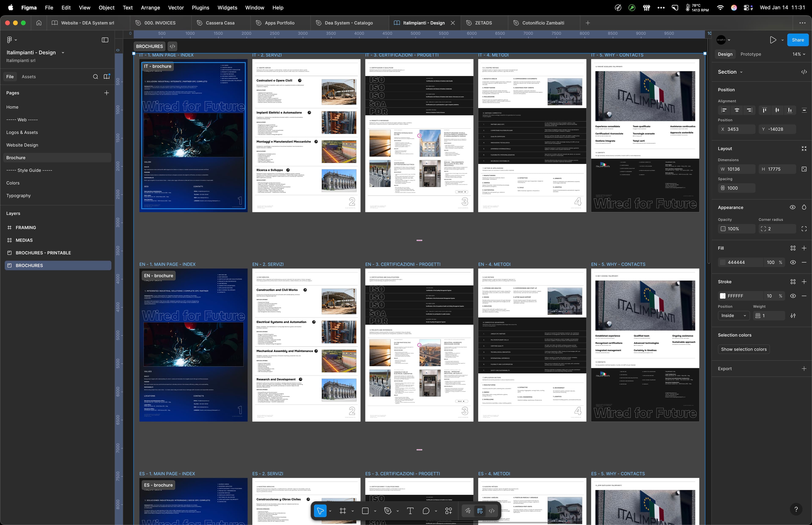
Task: Click the Share button
Action: pyautogui.click(x=798, y=40)
